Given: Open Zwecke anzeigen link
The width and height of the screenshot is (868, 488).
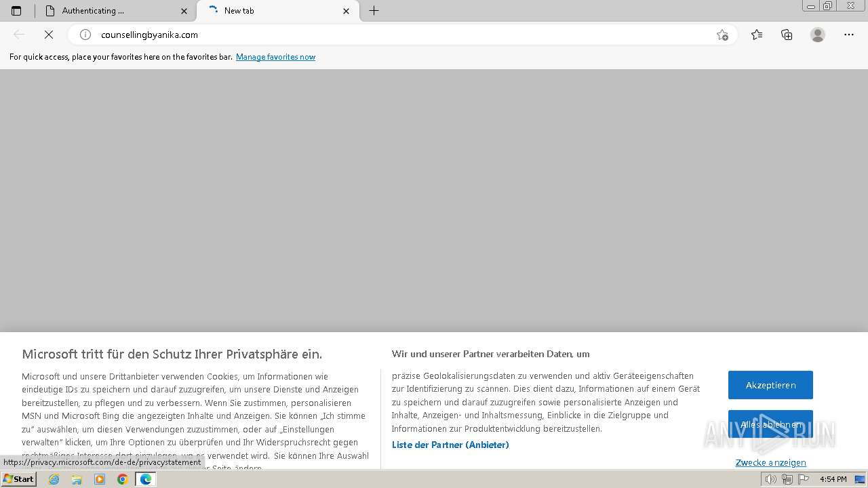Looking at the screenshot, I should click(770, 462).
